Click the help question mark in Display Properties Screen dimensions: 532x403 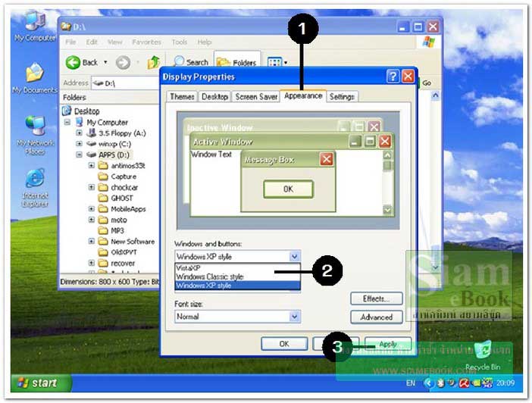click(393, 77)
